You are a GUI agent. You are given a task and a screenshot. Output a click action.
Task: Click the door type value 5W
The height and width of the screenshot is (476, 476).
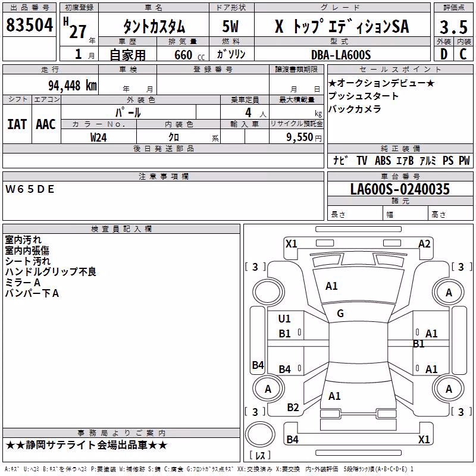click(230, 26)
